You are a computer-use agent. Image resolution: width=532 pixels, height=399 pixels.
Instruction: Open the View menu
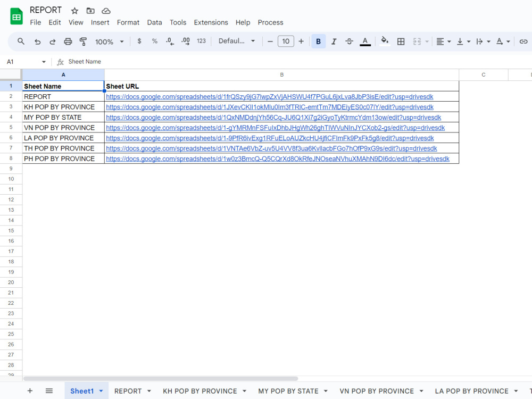tap(76, 22)
